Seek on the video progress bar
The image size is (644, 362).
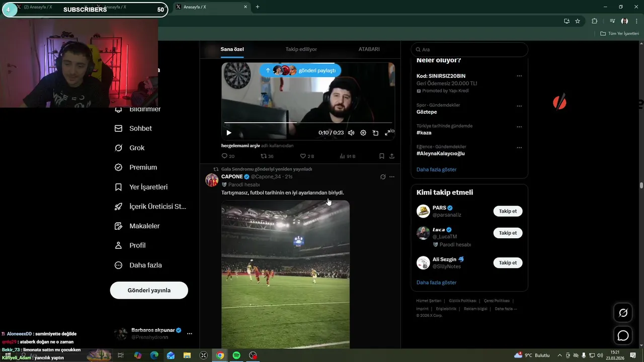[x=308, y=123]
